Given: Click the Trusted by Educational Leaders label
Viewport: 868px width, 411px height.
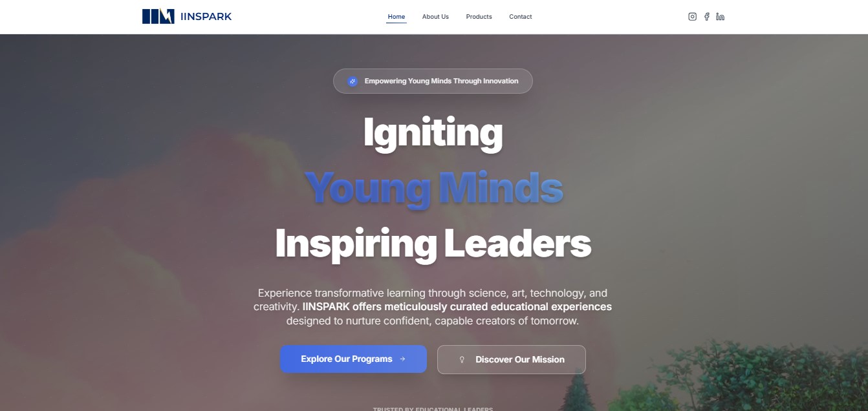Looking at the screenshot, I should (433, 408).
